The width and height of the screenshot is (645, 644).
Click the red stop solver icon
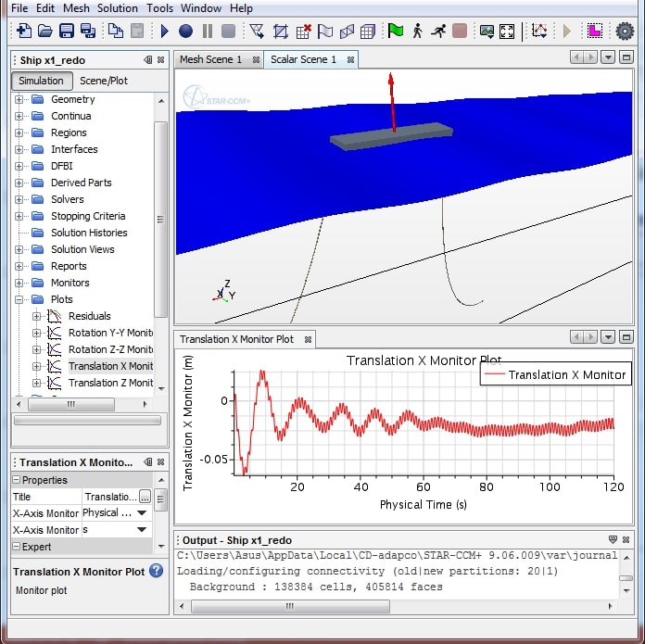[460, 31]
